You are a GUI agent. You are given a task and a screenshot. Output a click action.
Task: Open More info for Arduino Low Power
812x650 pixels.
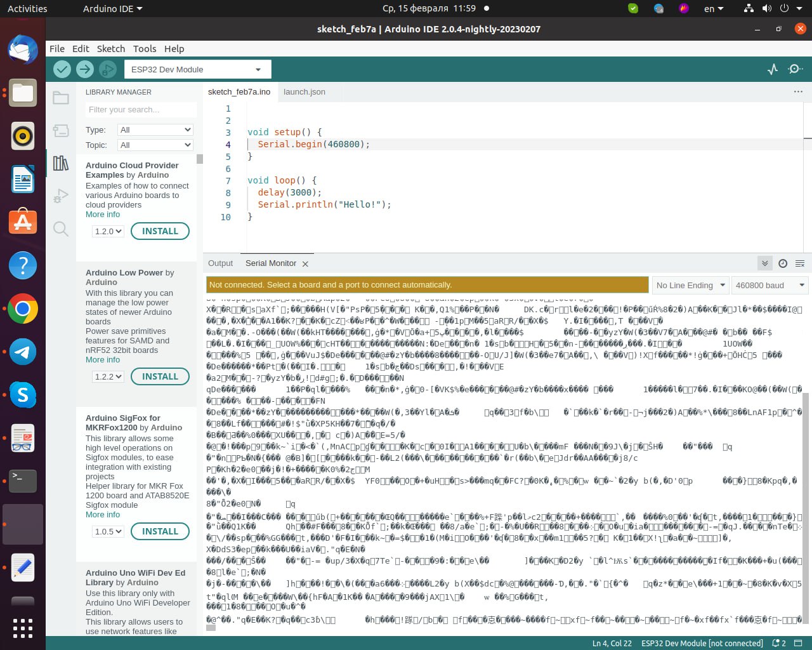click(103, 360)
